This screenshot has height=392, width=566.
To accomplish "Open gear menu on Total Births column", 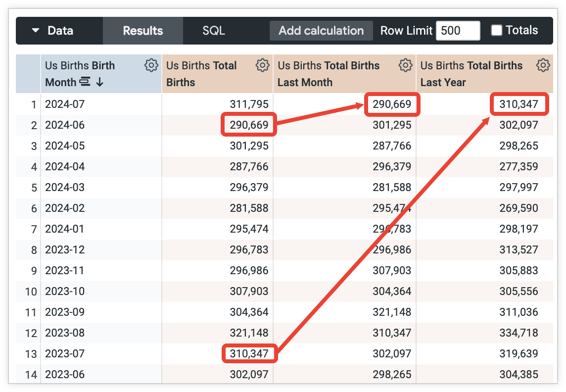I will pos(263,65).
